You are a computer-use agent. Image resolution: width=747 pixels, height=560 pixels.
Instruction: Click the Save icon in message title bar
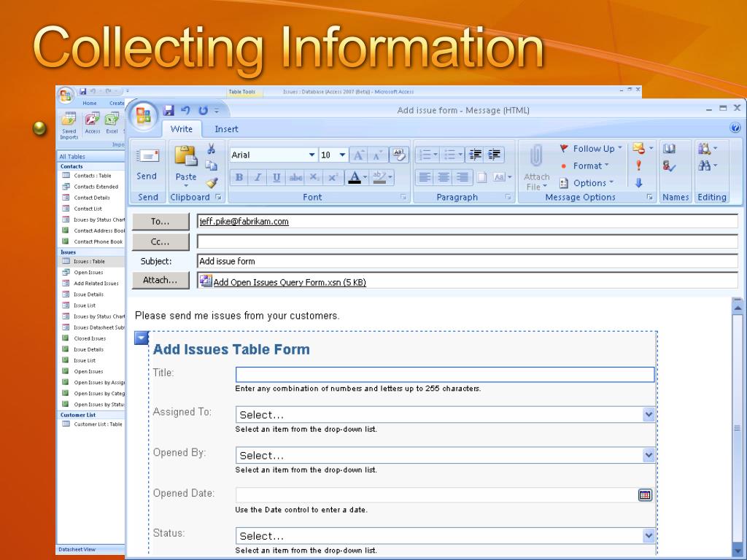169,111
